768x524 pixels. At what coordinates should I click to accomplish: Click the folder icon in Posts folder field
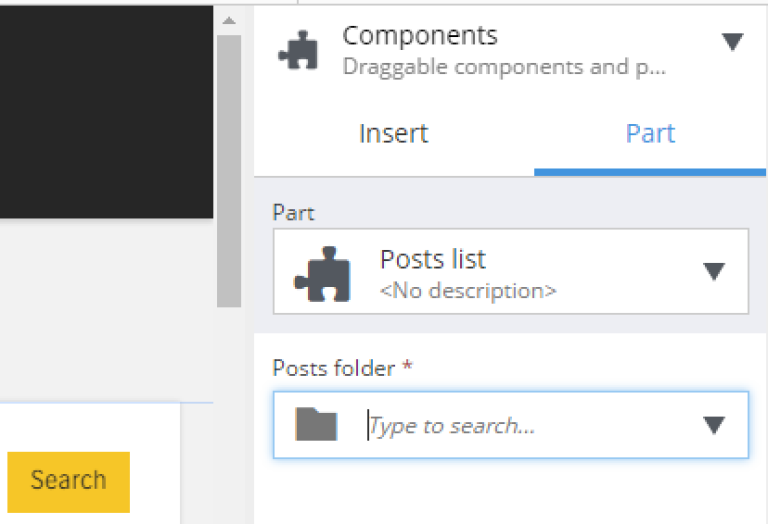[316, 424]
